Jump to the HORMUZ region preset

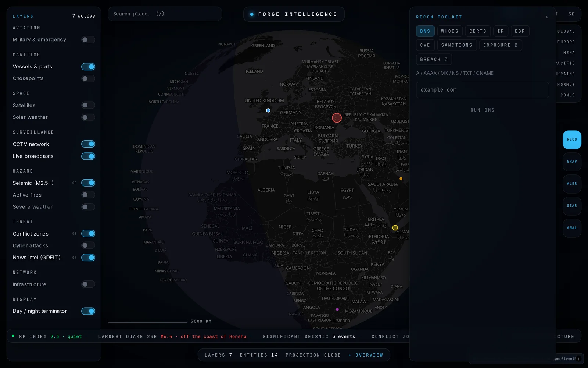click(566, 85)
